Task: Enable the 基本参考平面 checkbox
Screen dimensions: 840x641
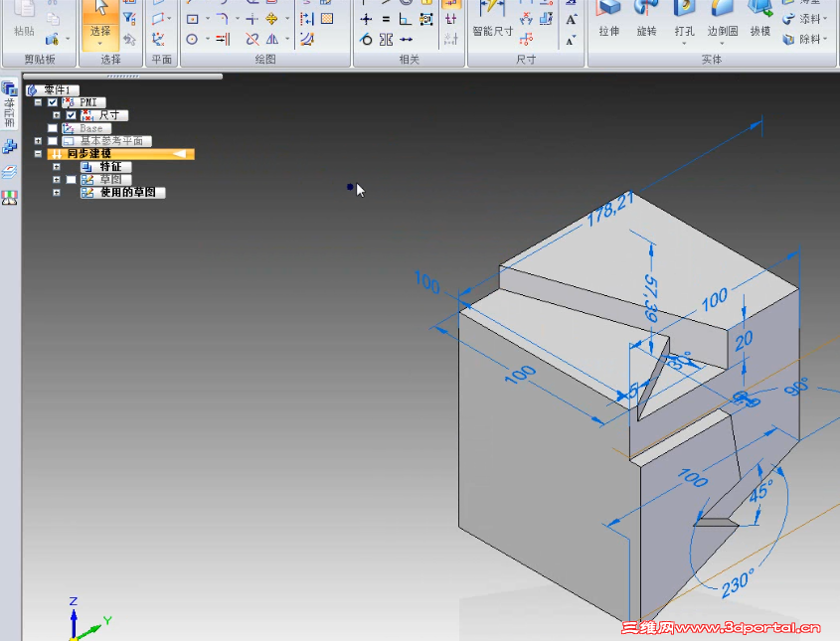Action: pos(52,141)
